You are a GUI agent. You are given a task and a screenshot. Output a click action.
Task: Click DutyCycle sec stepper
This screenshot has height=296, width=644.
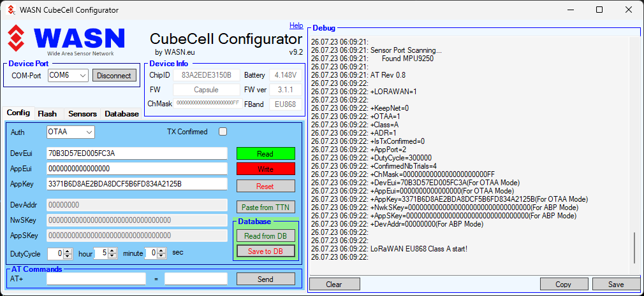coord(156,253)
